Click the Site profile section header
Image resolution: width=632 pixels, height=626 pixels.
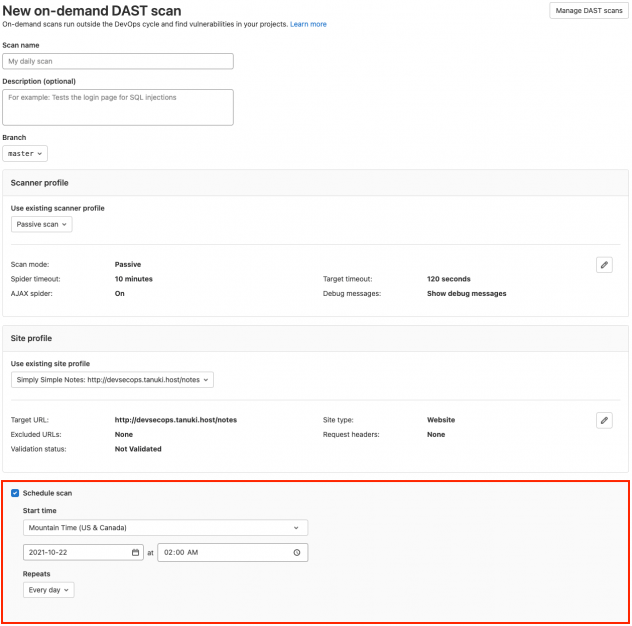point(31,339)
